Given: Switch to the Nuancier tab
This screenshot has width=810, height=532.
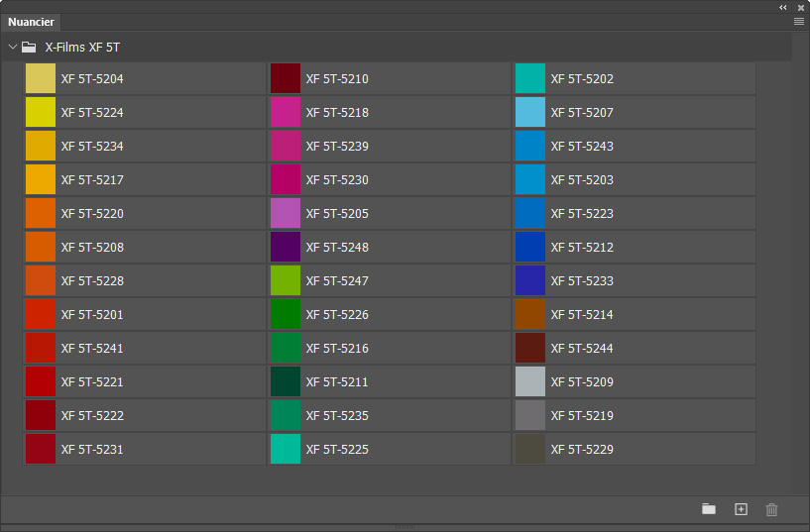Looking at the screenshot, I should [31, 22].
